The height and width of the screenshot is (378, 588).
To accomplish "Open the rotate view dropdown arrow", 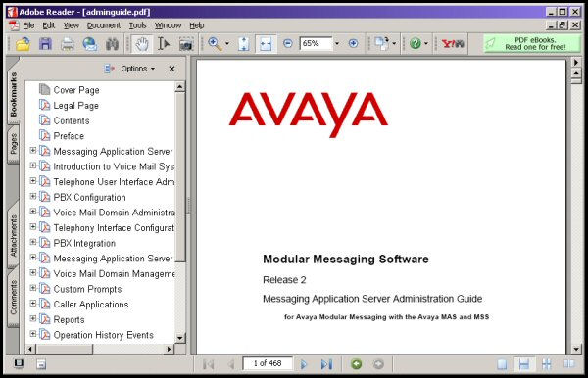I will click(x=394, y=44).
